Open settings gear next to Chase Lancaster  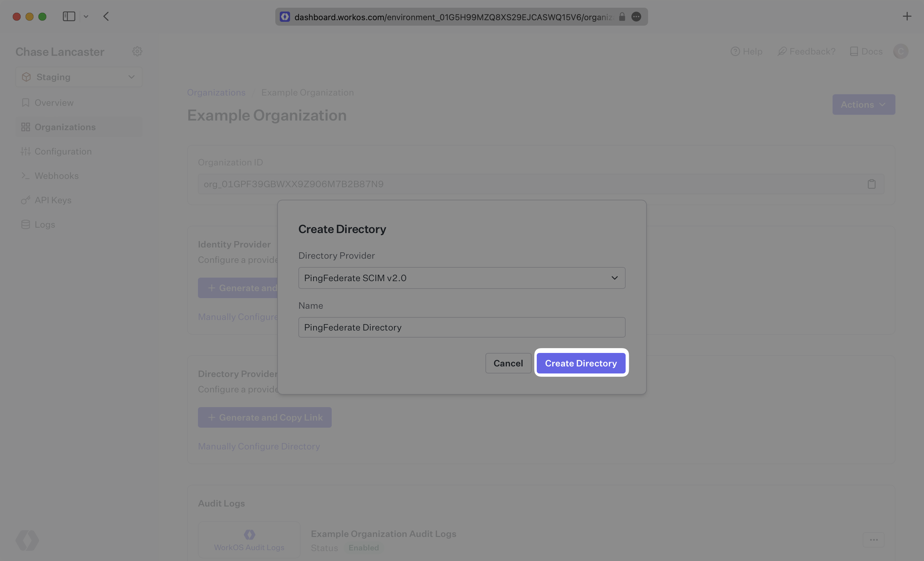pyautogui.click(x=137, y=51)
